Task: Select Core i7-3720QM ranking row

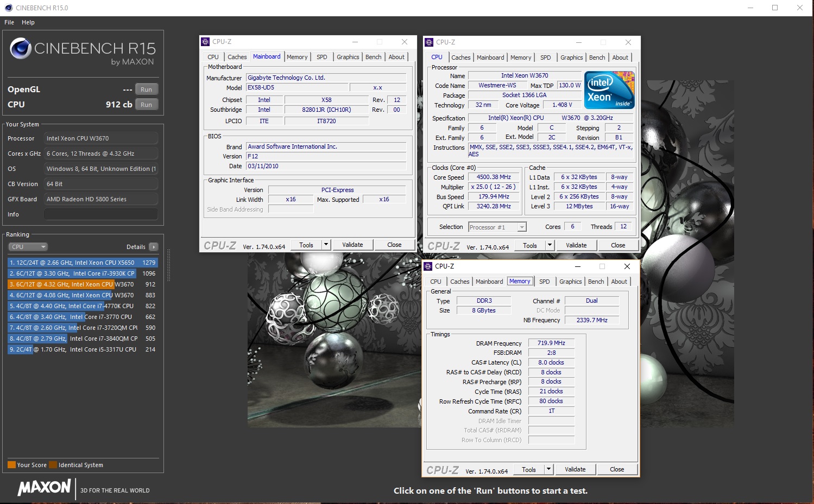Action: pos(83,328)
